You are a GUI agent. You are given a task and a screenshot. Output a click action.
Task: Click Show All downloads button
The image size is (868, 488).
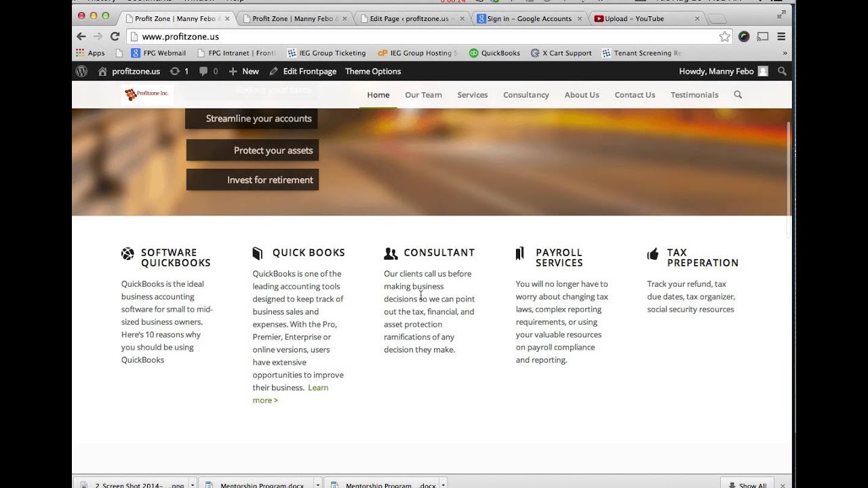pyautogui.click(x=748, y=484)
